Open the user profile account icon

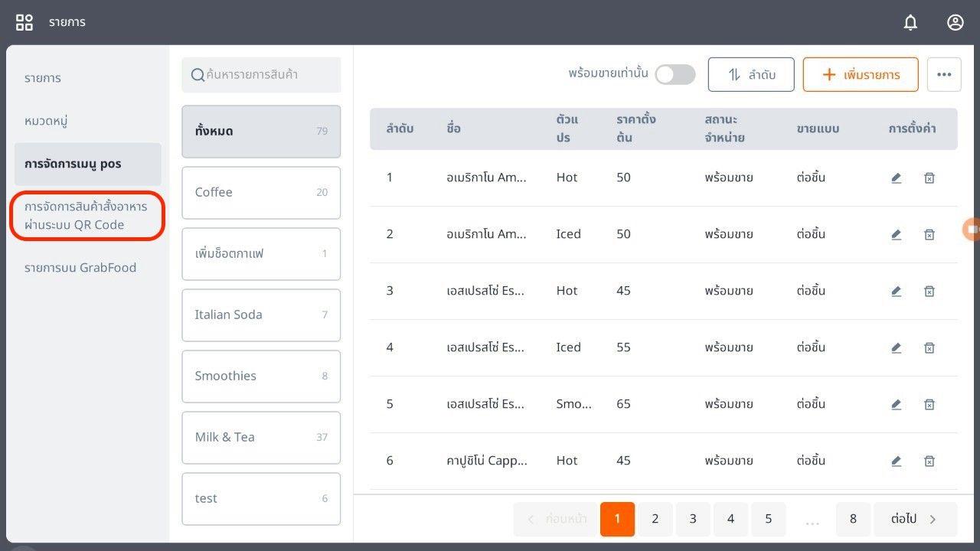[955, 23]
